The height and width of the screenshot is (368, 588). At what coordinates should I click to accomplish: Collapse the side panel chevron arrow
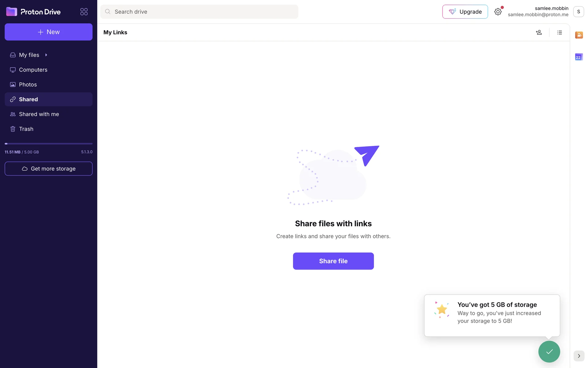coord(579,356)
